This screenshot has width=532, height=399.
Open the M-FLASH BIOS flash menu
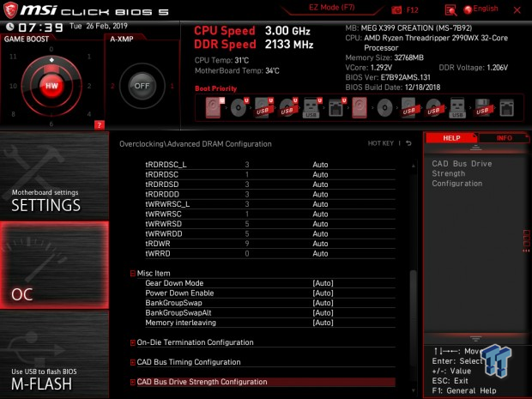tap(54, 354)
